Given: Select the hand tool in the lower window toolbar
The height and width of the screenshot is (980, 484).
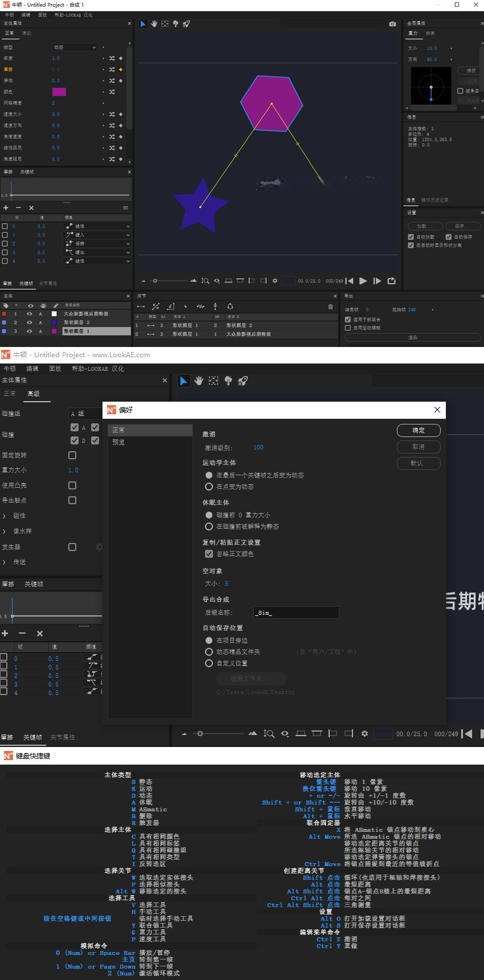Looking at the screenshot, I should tap(199, 381).
